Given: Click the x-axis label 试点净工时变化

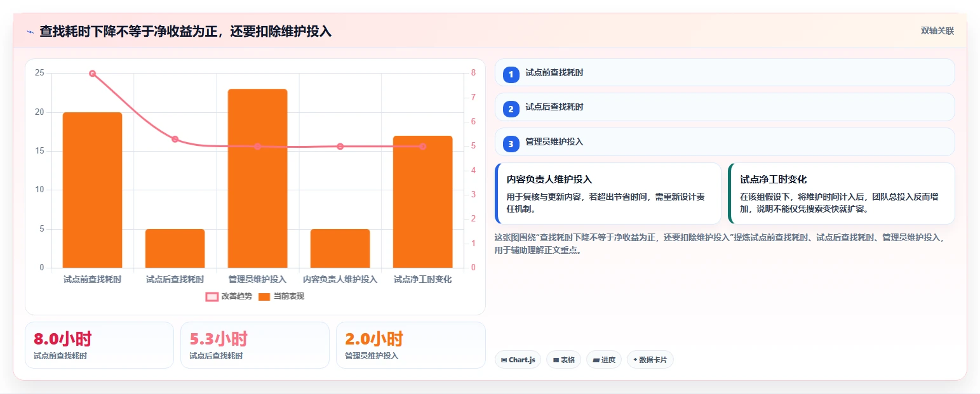Looking at the screenshot, I should click(423, 279).
